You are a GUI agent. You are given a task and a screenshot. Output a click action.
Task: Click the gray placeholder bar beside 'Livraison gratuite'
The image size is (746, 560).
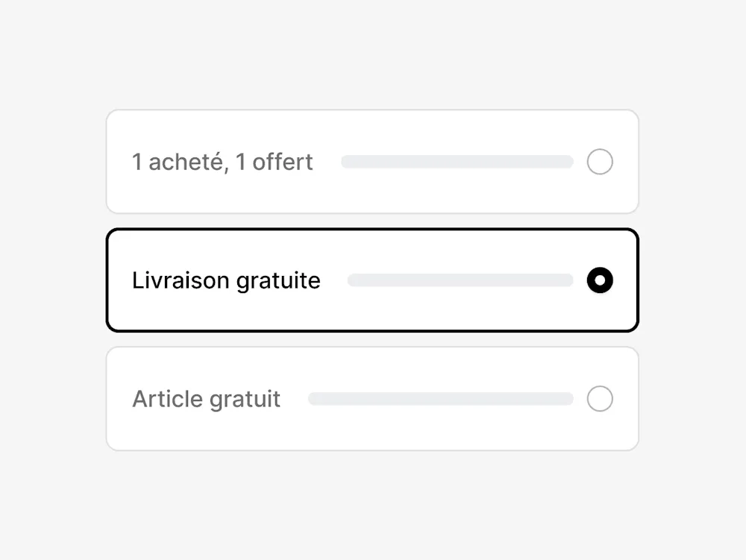pyautogui.click(x=460, y=280)
